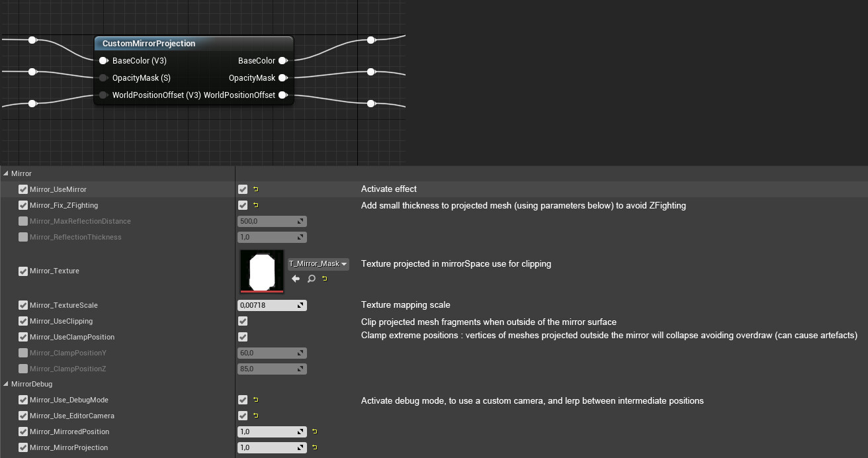Click 'Clamp extreme positions' description text
Viewport: 868px width, 458px height.
point(609,336)
